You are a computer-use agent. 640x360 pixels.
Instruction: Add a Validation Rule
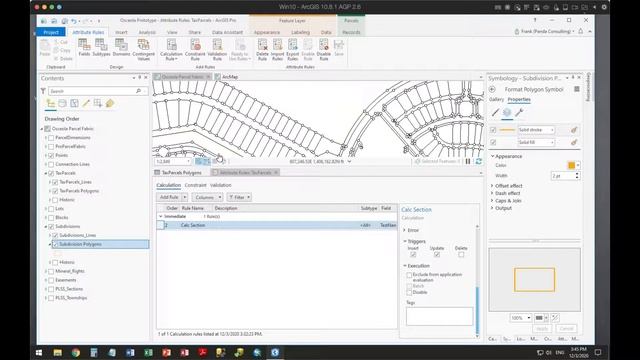coord(217,50)
